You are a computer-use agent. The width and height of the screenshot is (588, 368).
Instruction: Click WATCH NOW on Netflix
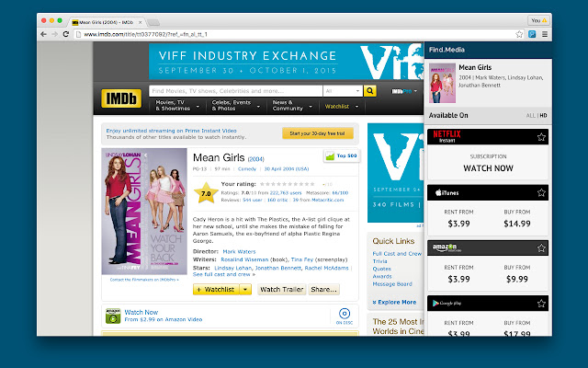[488, 168]
